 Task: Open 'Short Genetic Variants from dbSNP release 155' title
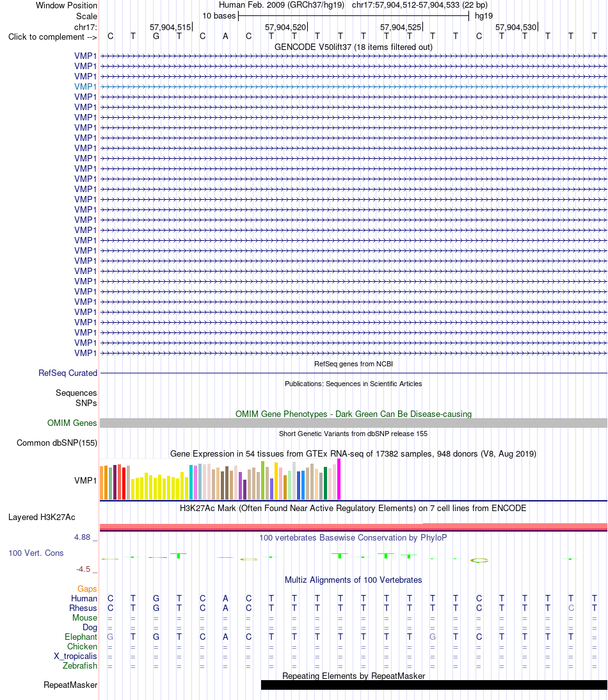point(353,434)
